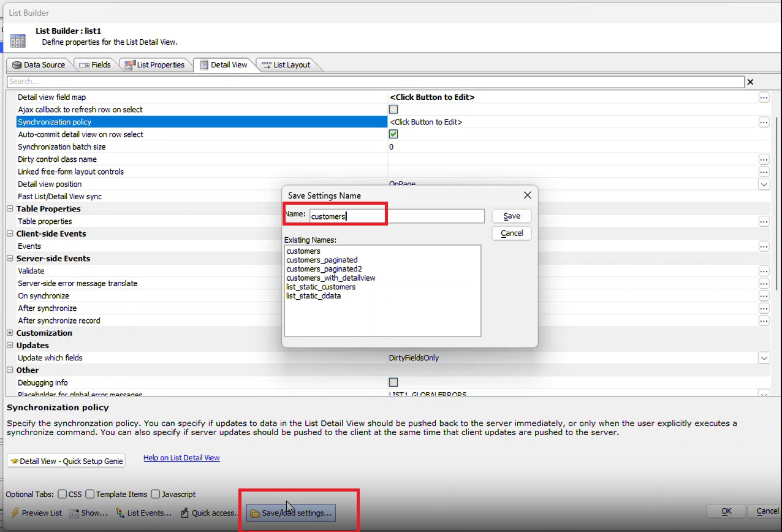Collapse the Table Properties section
Screen dimensions: 782x532
click(10, 209)
